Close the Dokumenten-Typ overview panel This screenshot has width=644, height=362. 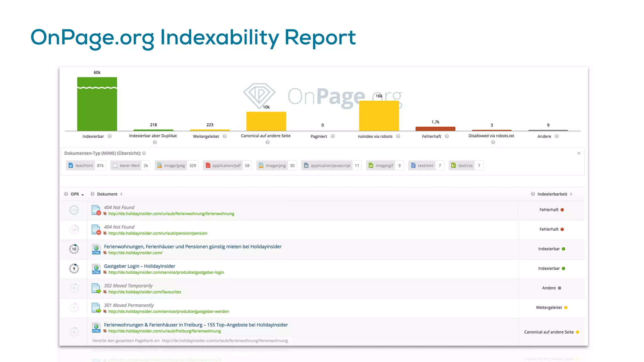(x=579, y=153)
